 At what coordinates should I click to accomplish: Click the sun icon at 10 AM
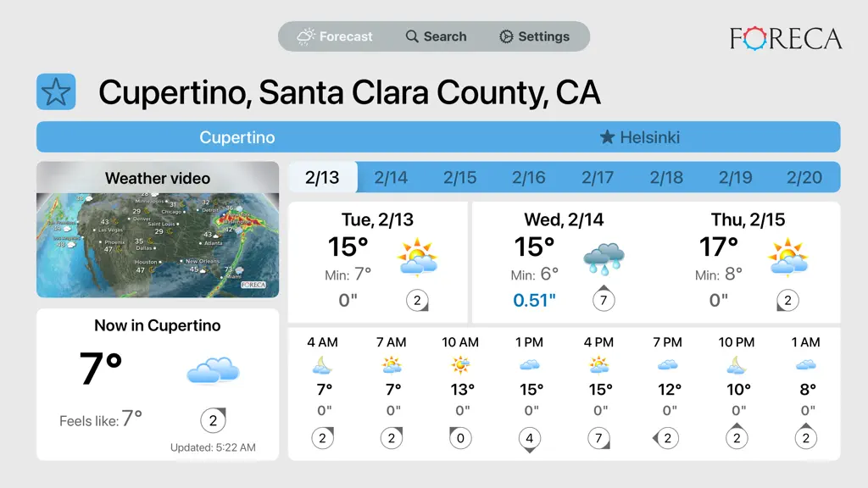click(x=460, y=365)
